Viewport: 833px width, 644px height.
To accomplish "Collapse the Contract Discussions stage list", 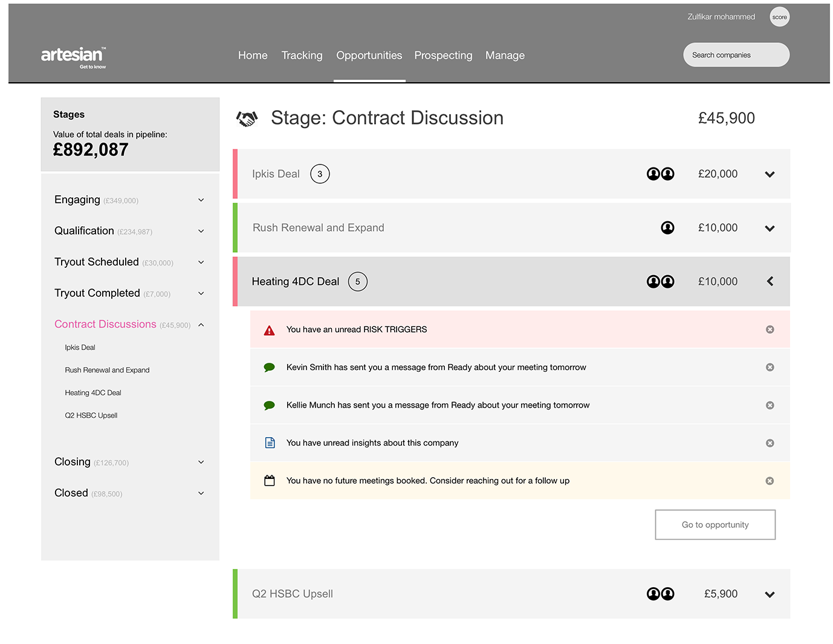I will [201, 325].
